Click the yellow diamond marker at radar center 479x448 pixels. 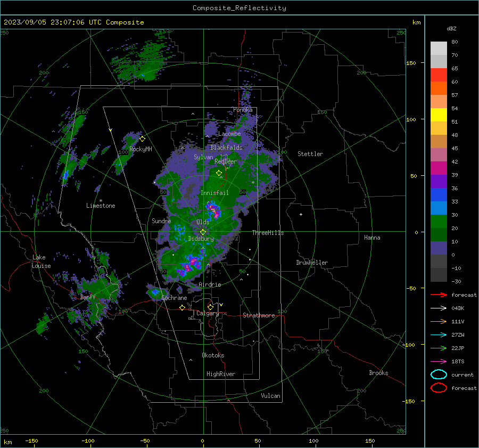pos(203,232)
